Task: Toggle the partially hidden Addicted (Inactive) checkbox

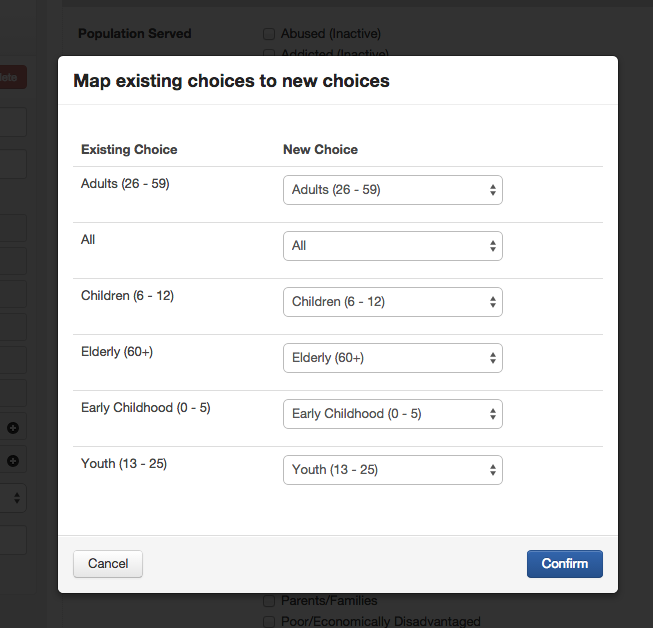Action: [x=269, y=53]
